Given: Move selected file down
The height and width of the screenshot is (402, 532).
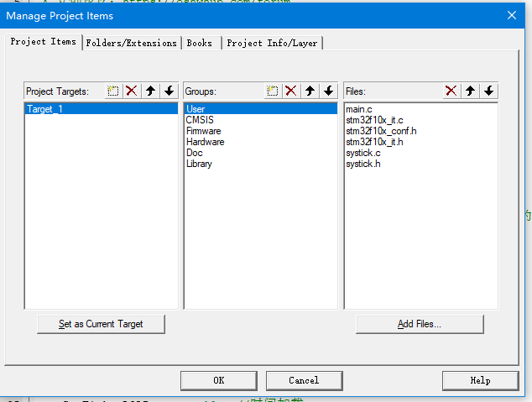Looking at the screenshot, I should [x=489, y=91].
